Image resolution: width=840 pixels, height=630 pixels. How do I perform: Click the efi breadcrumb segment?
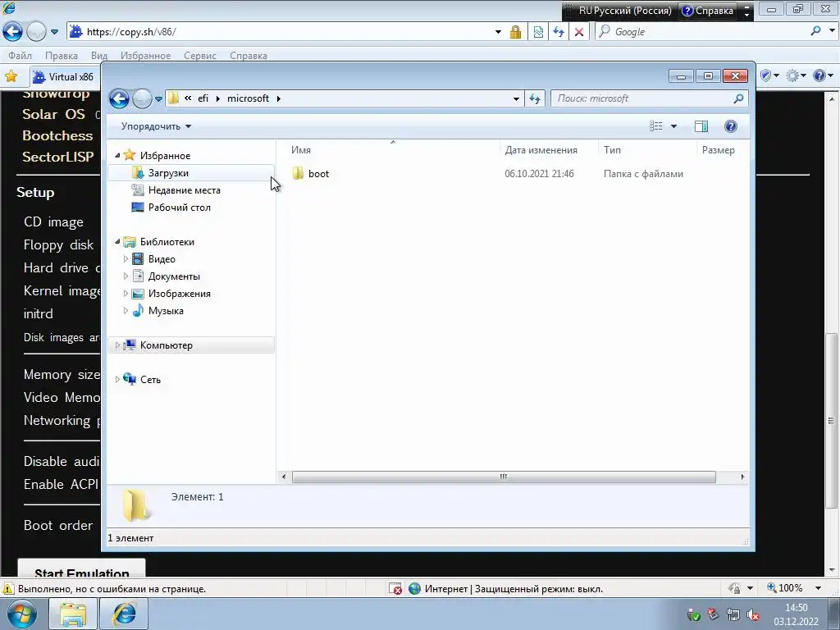[203, 98]
